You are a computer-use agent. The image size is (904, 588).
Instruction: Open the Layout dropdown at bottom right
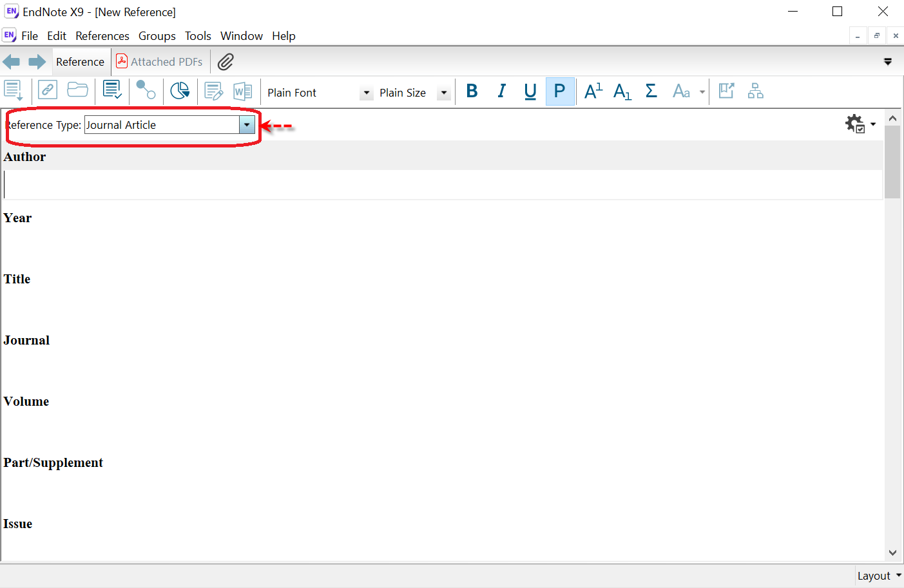click(880, 576)
